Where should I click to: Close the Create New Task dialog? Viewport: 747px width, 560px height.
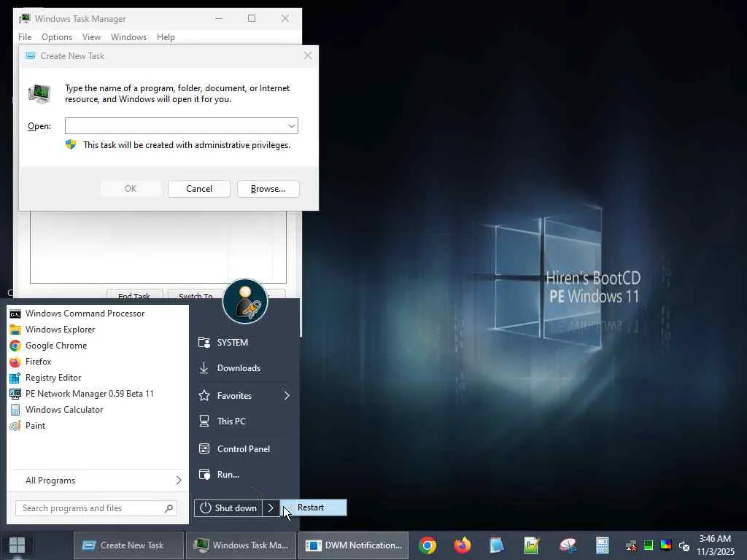click(308, 55)
